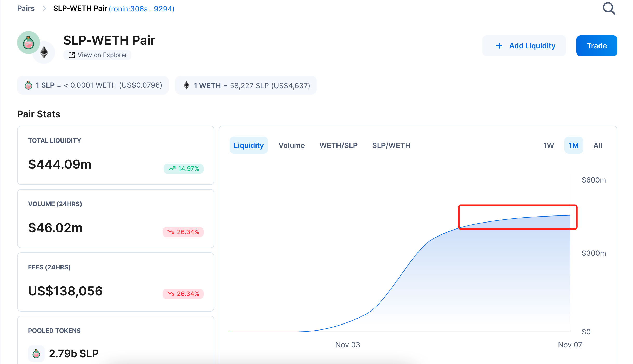Click the 26.34% volume change badge
Screen dimensions: 633x364
tap(183, 232)
